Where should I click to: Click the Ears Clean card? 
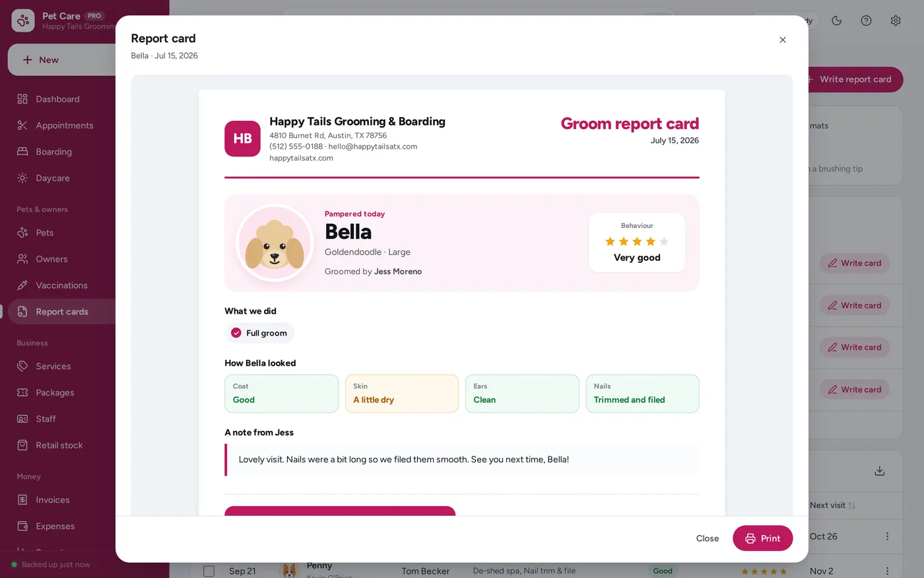coord(522,394)
